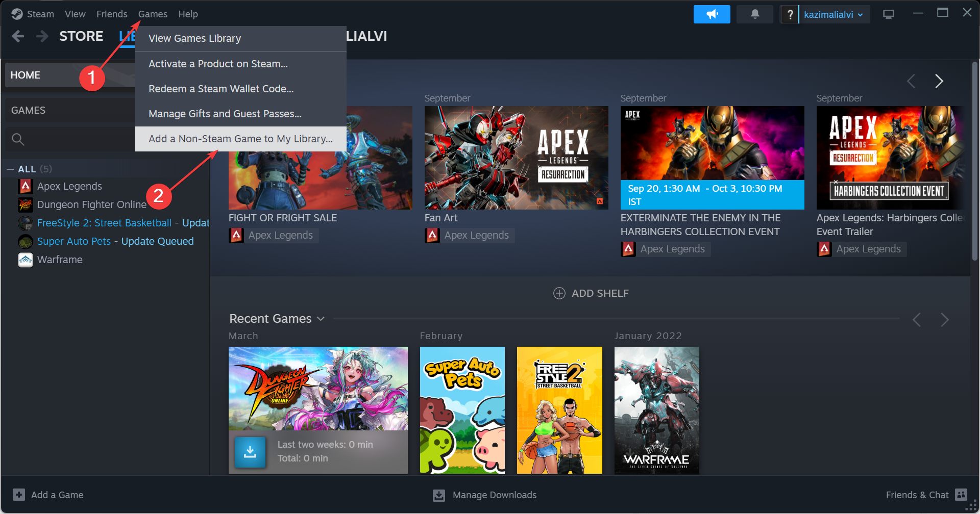Click the HOME button in sidebar
This screenshot has width=980, height=514.
(70, 75)
